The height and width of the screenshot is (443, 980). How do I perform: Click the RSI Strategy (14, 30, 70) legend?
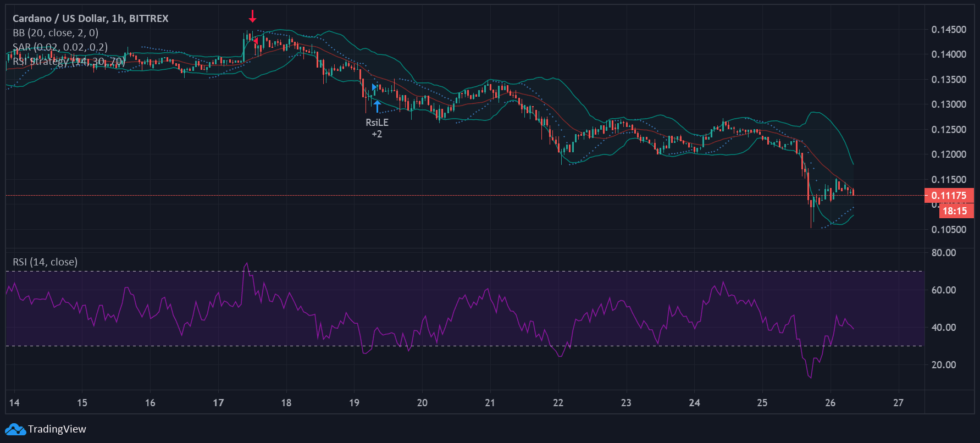pyautogui.click(x=69, y=62)
